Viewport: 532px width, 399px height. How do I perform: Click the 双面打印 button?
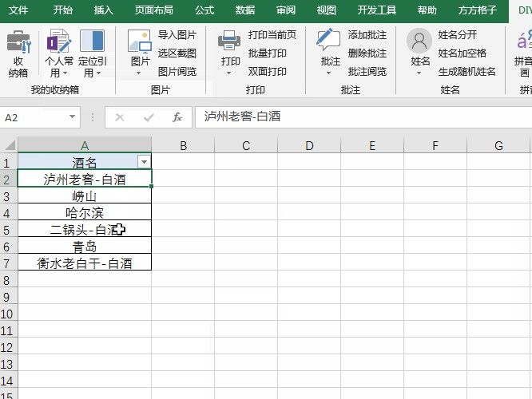(x=268, y=72)
